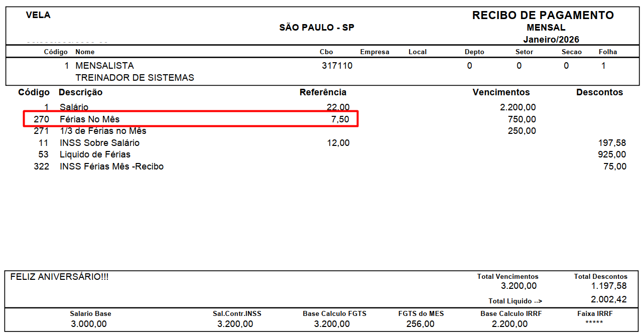Select the FELIZ ANIVERSÁRIO!!! message
Image resolution: width=644 pixels, height=334 pixels.
60,276
